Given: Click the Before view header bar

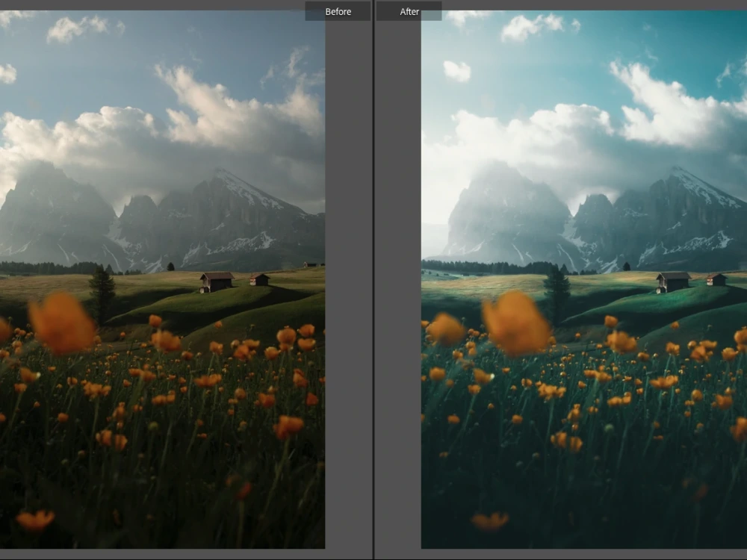Looking at the screenshot, I should click(338, 11).
